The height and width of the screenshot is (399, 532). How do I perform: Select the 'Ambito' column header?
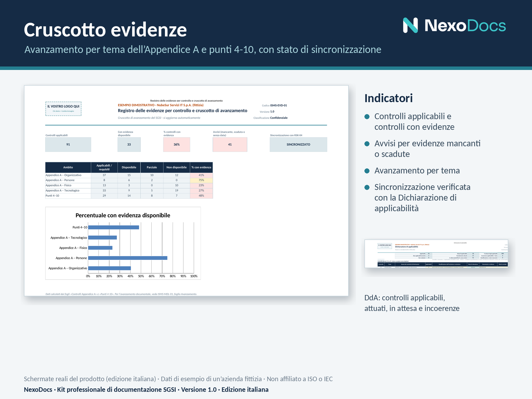[x=68, y=167]
